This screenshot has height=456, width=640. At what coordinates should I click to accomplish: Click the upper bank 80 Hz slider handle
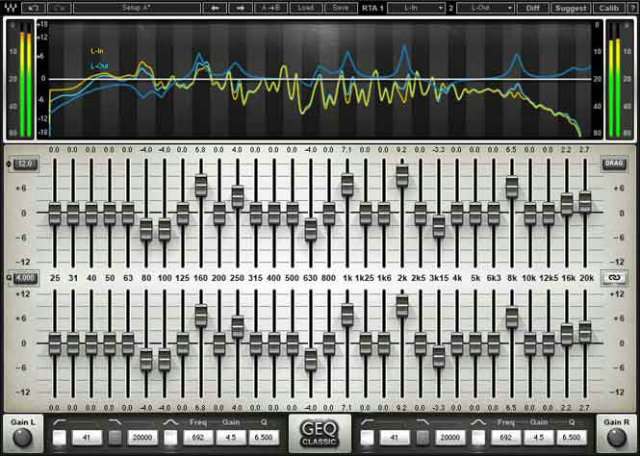pyautogui.click(x=146, y=229)
